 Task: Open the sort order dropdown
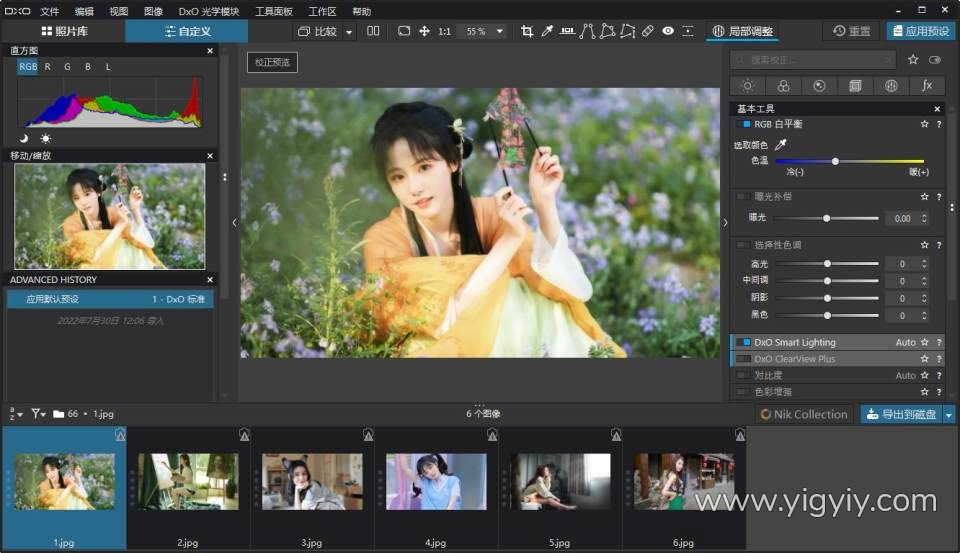[16, 414]
